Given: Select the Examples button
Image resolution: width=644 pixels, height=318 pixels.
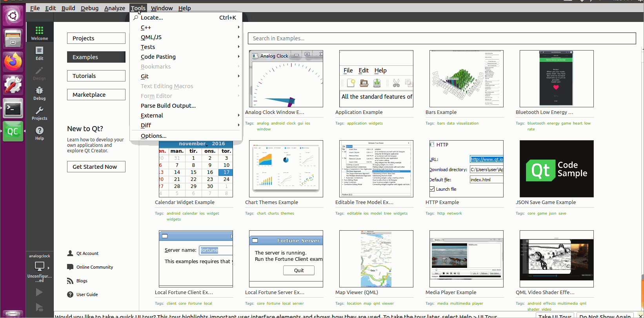Looking at the screenshot, I should coord(96,57).
